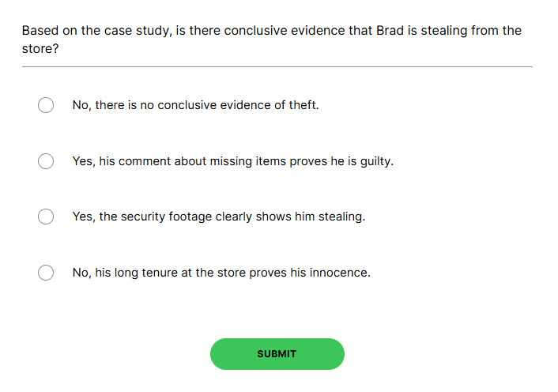Image resolution: width=558 pixels, height=392 pixels.
Task: Click the question text about Brad stealing
Action: tap(271, 31)
